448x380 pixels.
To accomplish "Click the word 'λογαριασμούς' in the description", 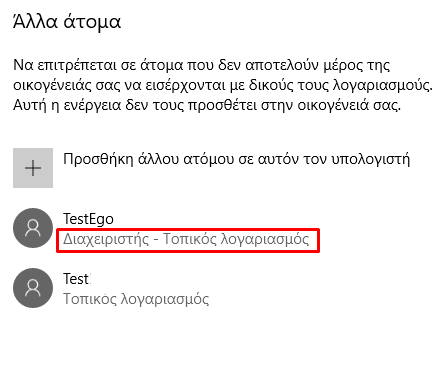I will [x=383, y=86].
